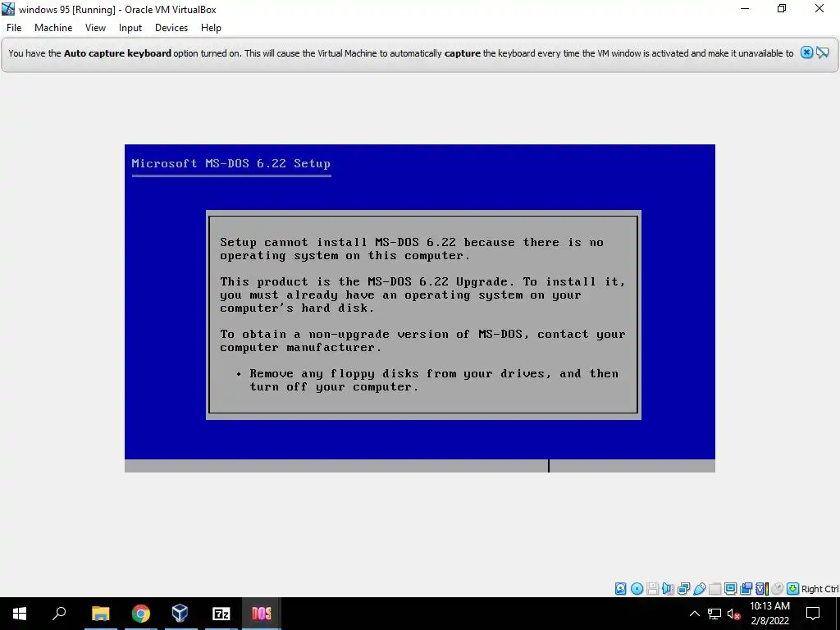Open the Input menu
This screenshot has width=840, height=630.
130,28
